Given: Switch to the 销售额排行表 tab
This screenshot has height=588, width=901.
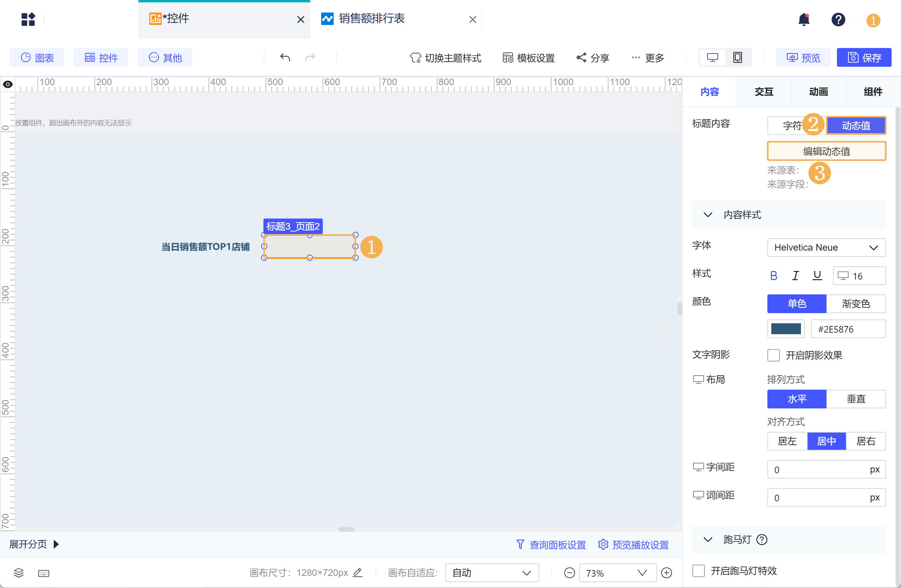Looking at the screenshot, I should pyautogui.click(x=372, y=19).
